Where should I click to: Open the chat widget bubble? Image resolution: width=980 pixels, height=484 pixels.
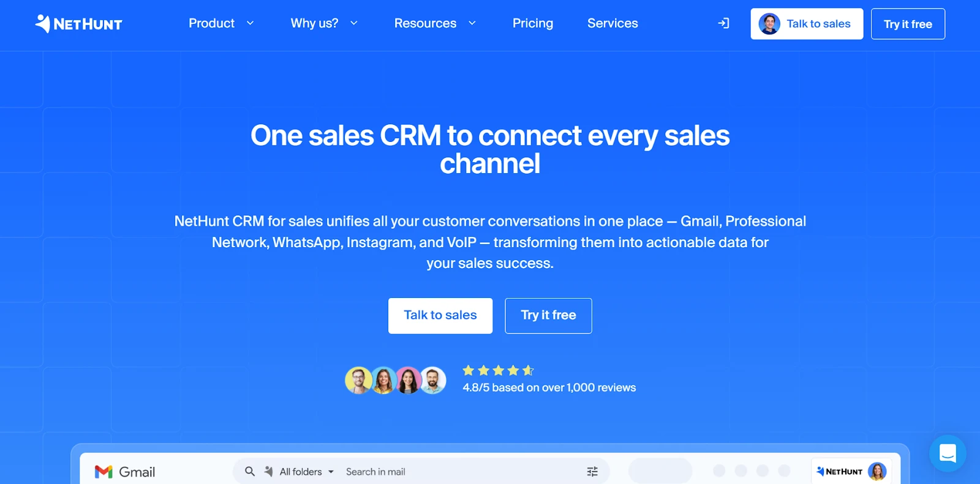pos(947,453)
